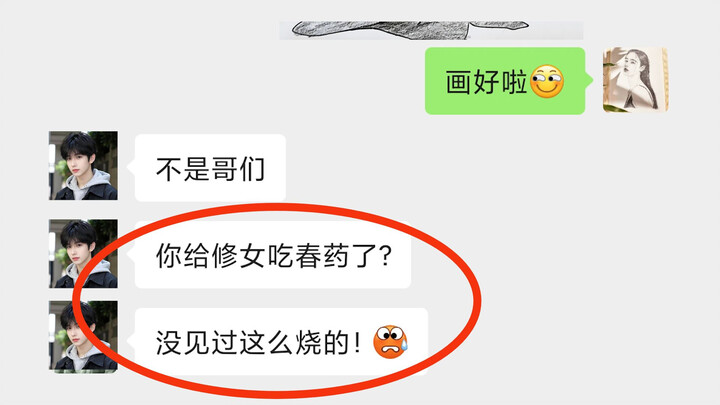Open the avatar beside 你给修女吃春药了
The width and height of the screenshot is (720, 405).
(x=84, y=253)
